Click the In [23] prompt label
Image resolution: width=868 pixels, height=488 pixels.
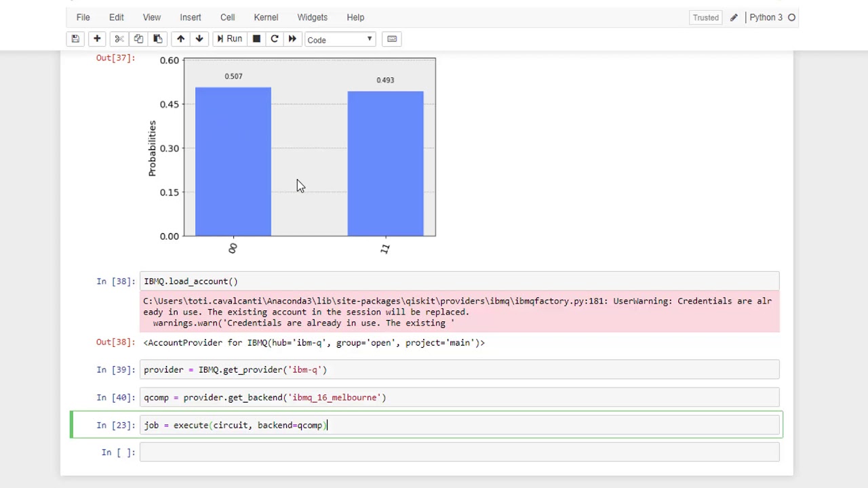pyautogui.click(x=116, y=426)
